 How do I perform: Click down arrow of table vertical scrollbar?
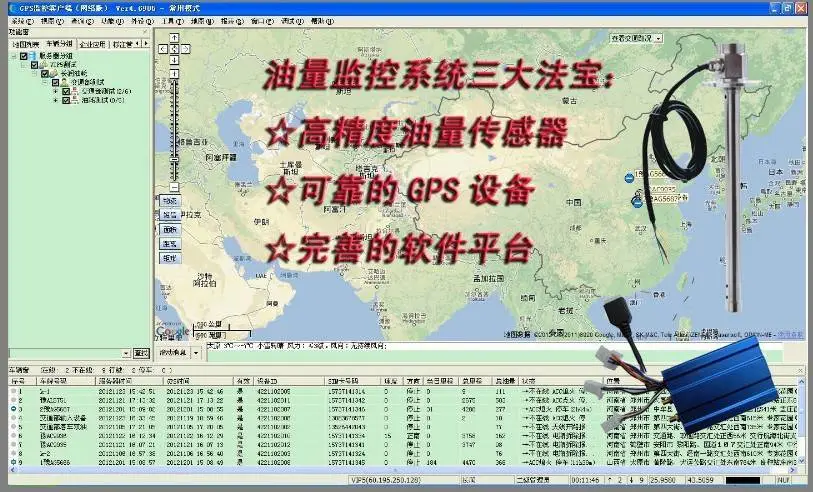[801, 461]
